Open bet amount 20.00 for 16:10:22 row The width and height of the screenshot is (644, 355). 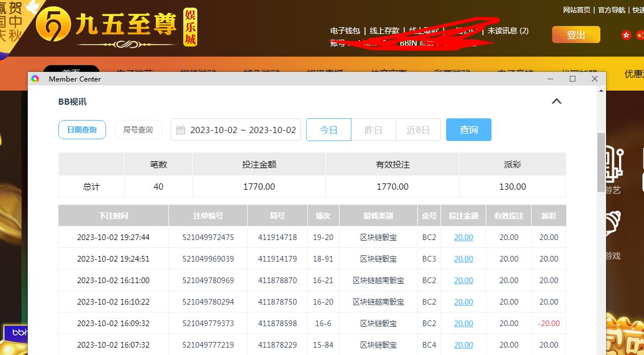click(463, 302)
